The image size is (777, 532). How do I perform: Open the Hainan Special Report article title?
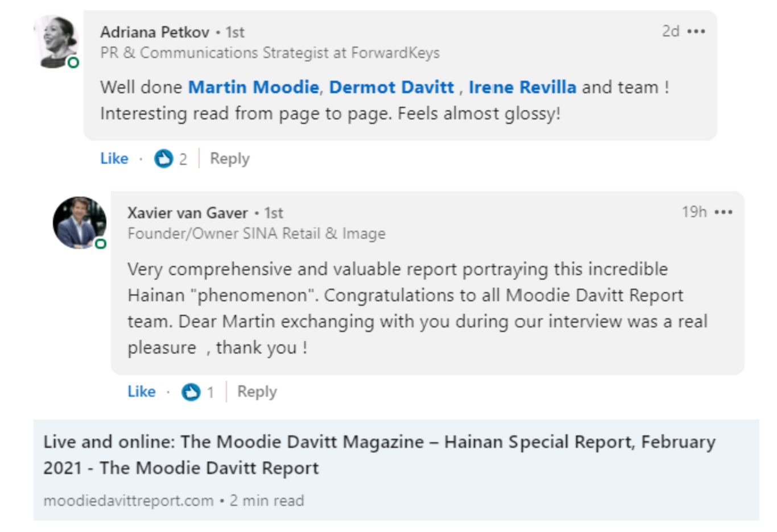tap(379, 454)
